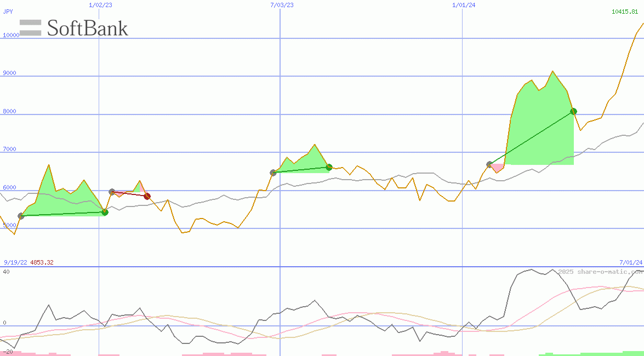Select the green exit marker just after 1/02/23
The width and height of the screenshot is (644, 356).
pyautogui.click(x=105, y=213)
